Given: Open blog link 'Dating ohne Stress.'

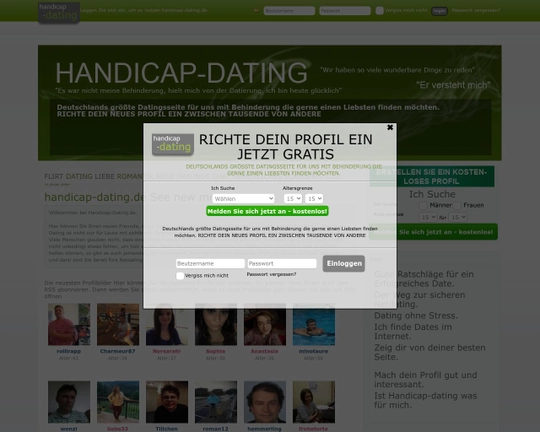Looking at the screenshot, I should [416, 316].
